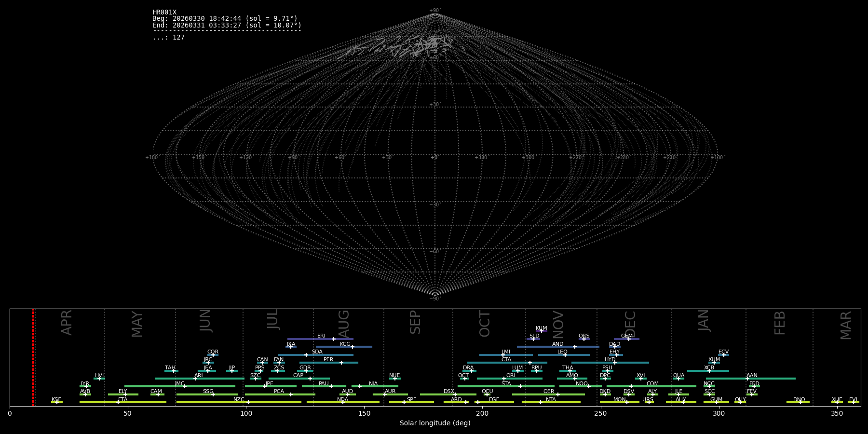868x434 pixels.
Task: Click the KSE shower label
Action: pos(56,400)
